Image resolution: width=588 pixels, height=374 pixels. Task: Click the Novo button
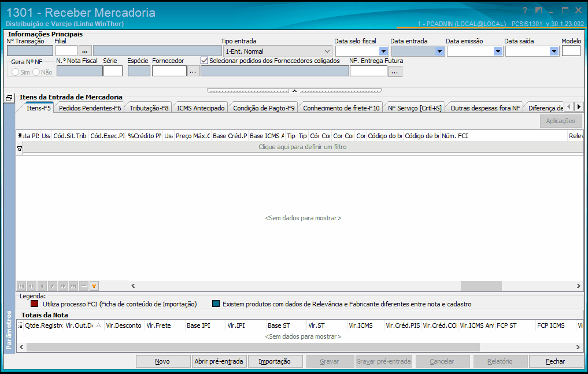(x=162, y=361)
